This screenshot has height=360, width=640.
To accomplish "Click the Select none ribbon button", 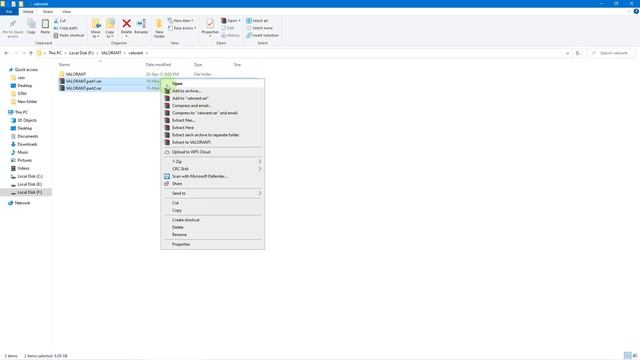I will [259, 28].
